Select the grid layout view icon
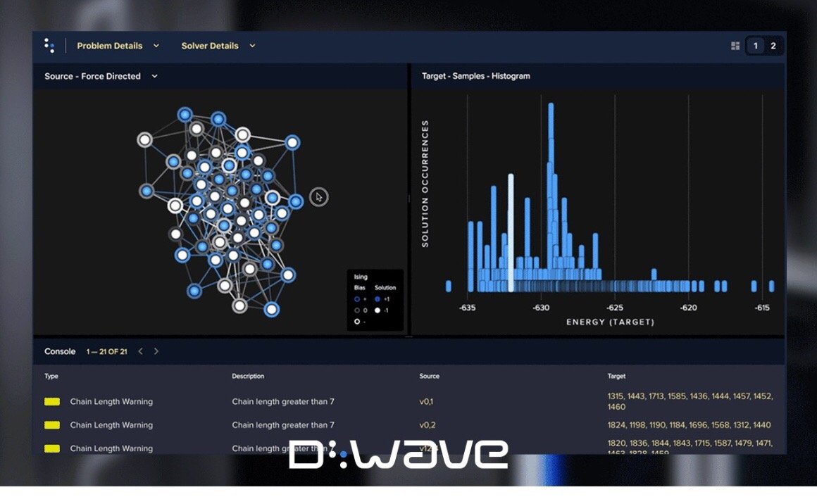The width and height of the screenshot is (817, 504). [735, 46]
